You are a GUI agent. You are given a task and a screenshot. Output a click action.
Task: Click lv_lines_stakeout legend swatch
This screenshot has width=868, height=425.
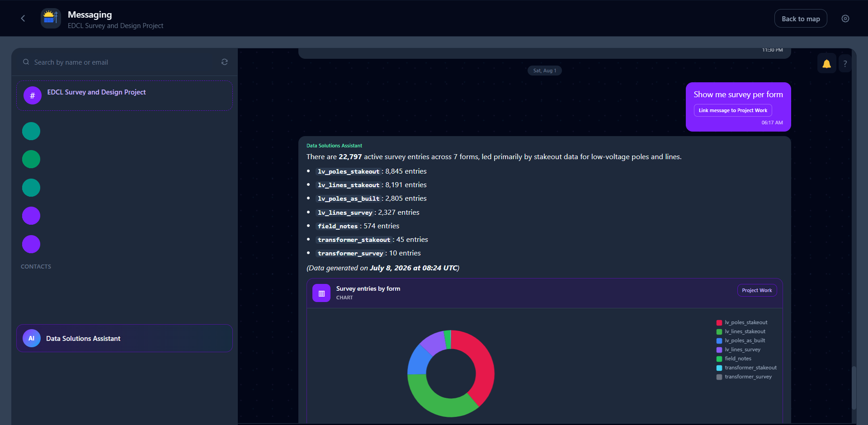(x=719, y=331)
